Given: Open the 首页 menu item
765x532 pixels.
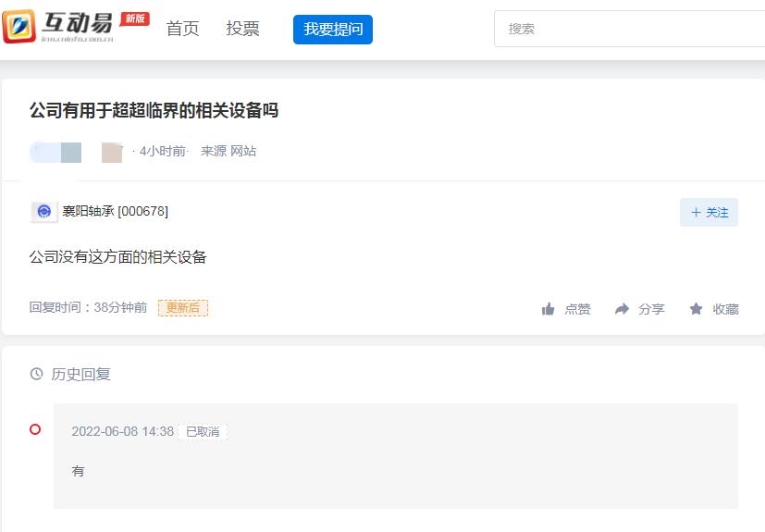Looking at the screenshot, I should point(182,29).
